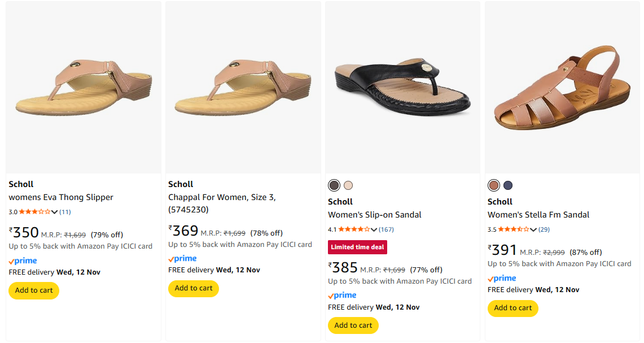View the 167 ratings for Slip-on Sandal

coord(387,229)
